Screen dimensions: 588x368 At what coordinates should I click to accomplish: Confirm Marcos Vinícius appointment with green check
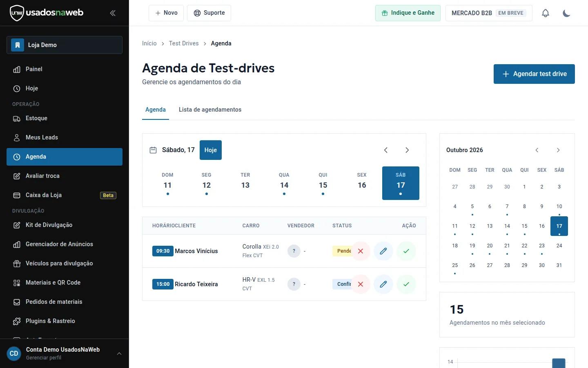tap(406, 251)
